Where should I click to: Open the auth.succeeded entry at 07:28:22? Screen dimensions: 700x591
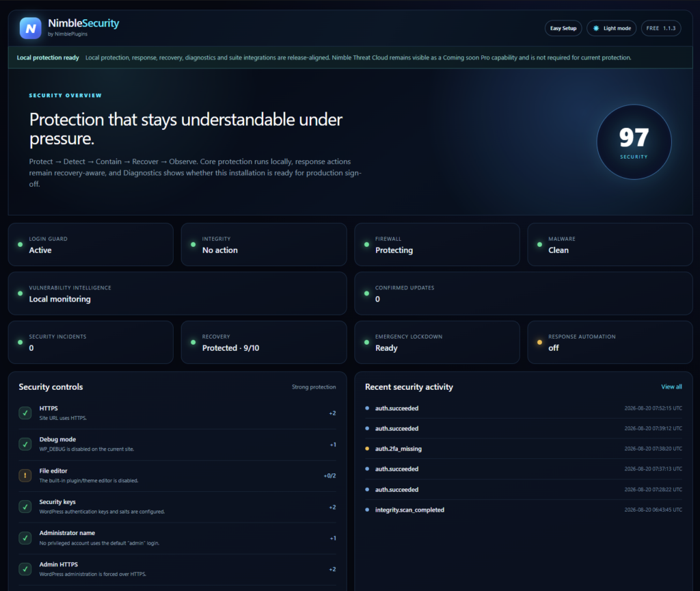point(523,490)
